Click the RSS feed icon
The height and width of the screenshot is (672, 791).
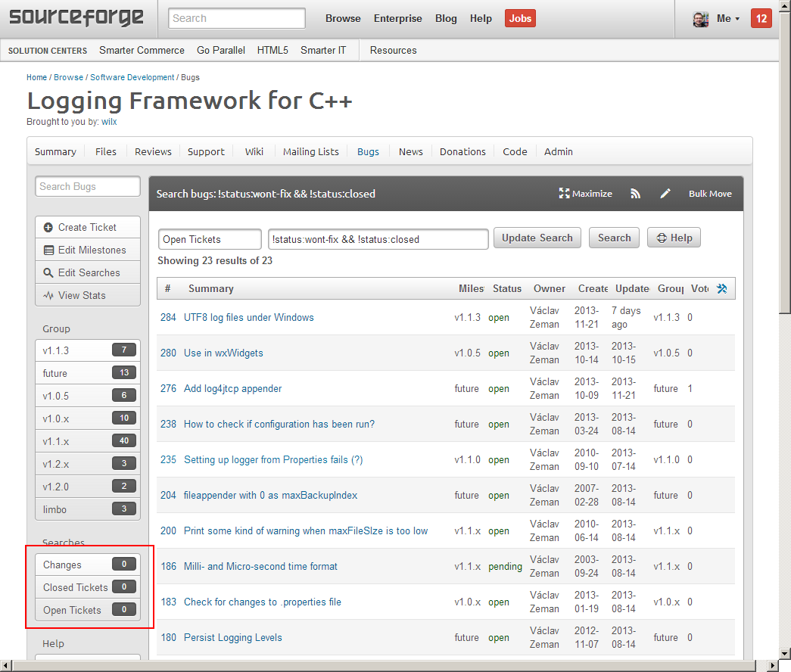click(635, 194)
